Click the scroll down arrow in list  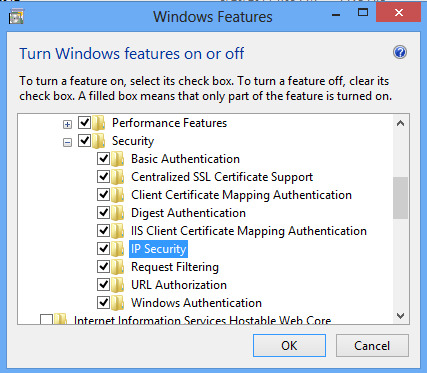pyautogui.click(x=400, y=316)
